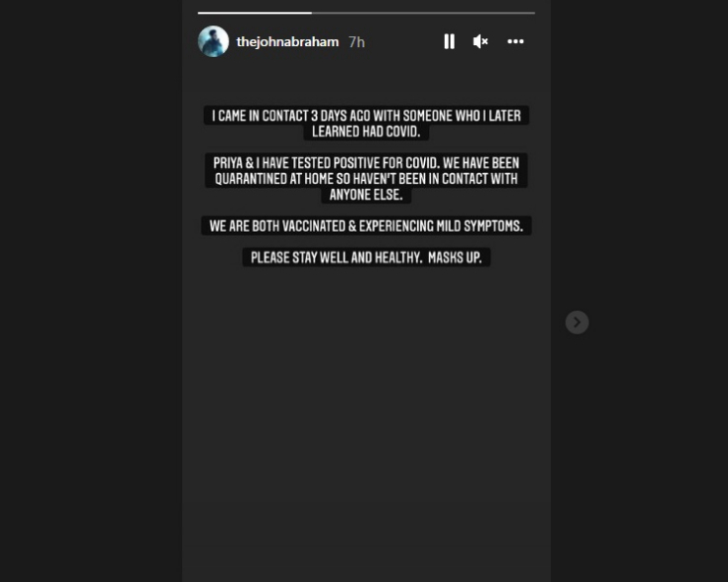Viewport: 728px width, 582px height.
Task: Click the filled part of story progress bar
Action: tap(255, 13)
